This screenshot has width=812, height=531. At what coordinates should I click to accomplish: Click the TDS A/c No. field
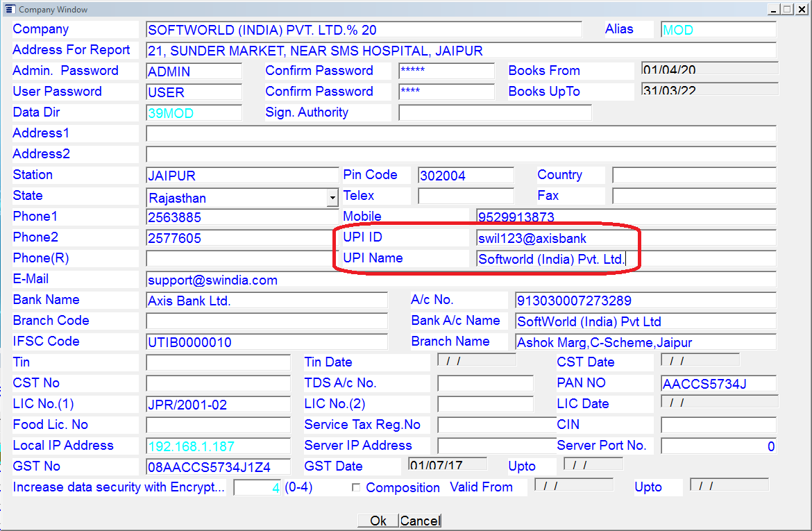click(485, 383)
